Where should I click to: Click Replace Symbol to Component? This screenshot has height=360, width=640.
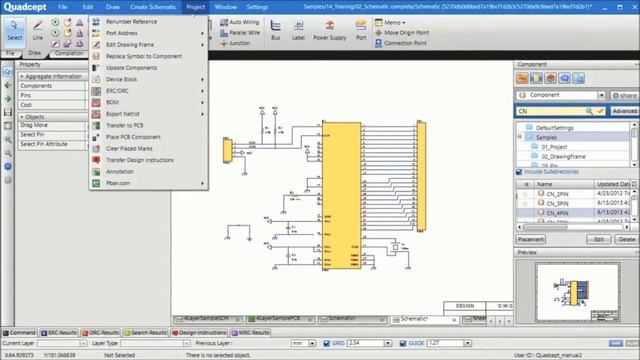coord(149,56)
